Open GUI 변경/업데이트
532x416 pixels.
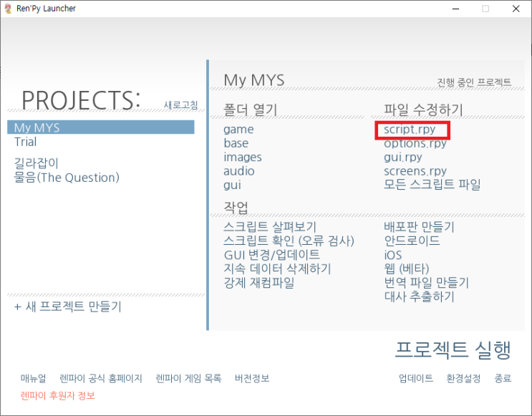point(272,254)
